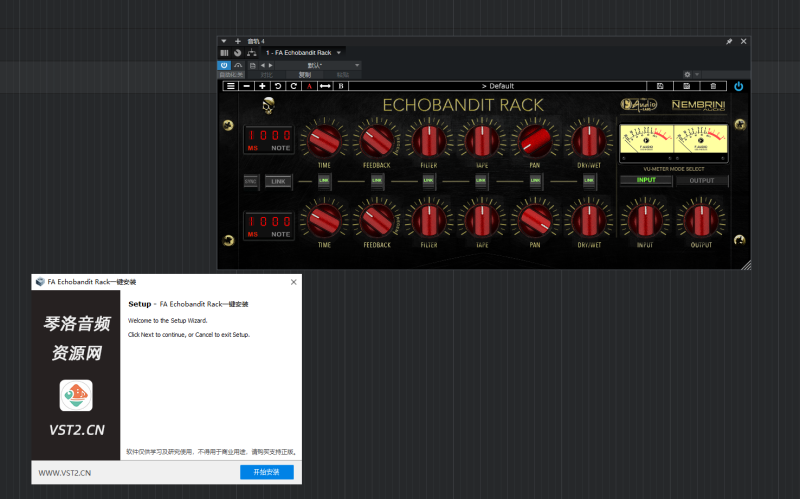Click the save-as preset icon beside the trash
This screenshot has height=499, width=800.
(687, 86)
